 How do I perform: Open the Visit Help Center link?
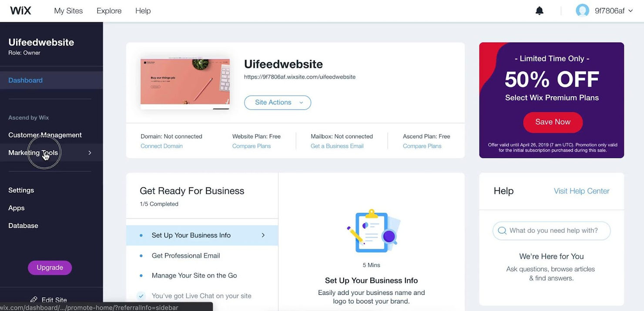[x=581, y=191]
